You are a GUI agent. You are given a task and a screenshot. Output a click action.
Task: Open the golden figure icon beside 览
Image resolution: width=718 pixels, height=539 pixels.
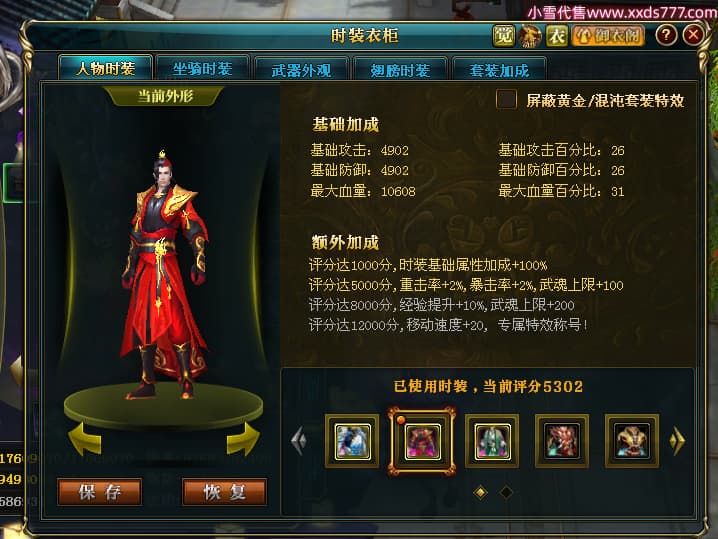(x=530, y=36)
